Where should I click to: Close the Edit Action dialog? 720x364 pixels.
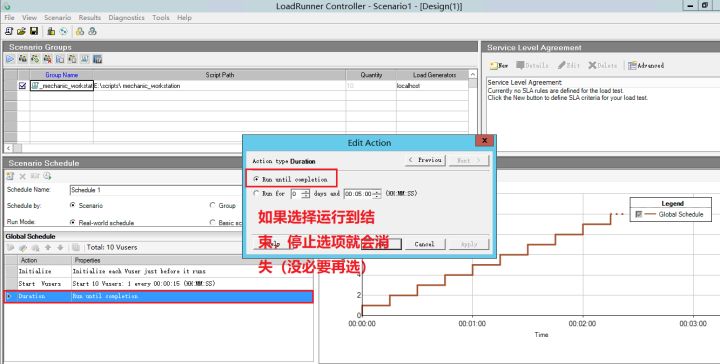point(484,140)
